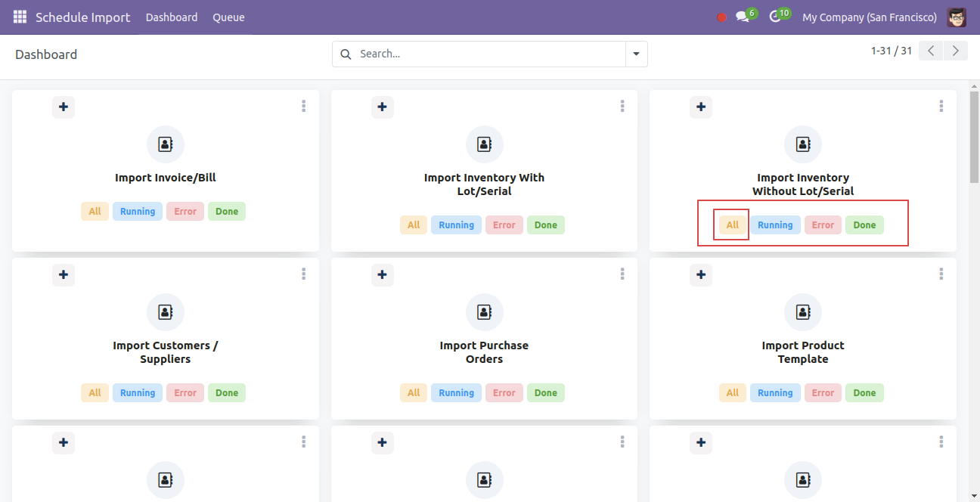The image size is (980, 502).
Task: Click the vertical scrollbar thumb
Action: (x=974, y=137)
